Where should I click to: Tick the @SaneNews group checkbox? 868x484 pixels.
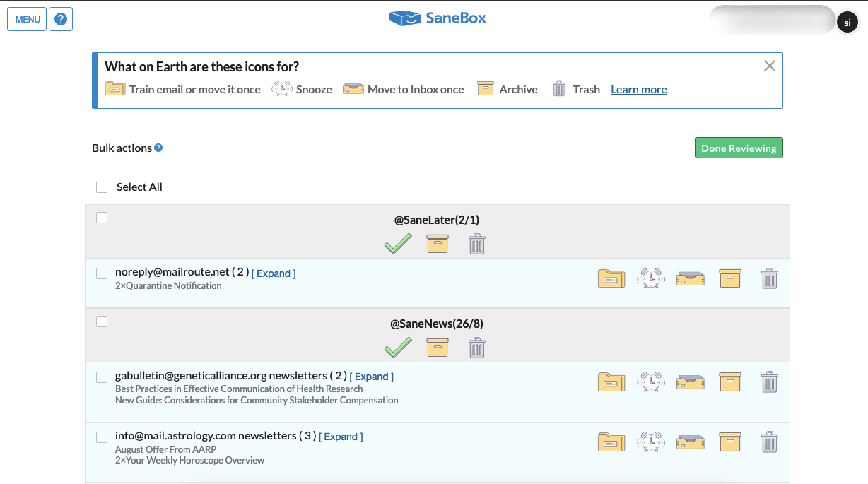coord(102,321)
